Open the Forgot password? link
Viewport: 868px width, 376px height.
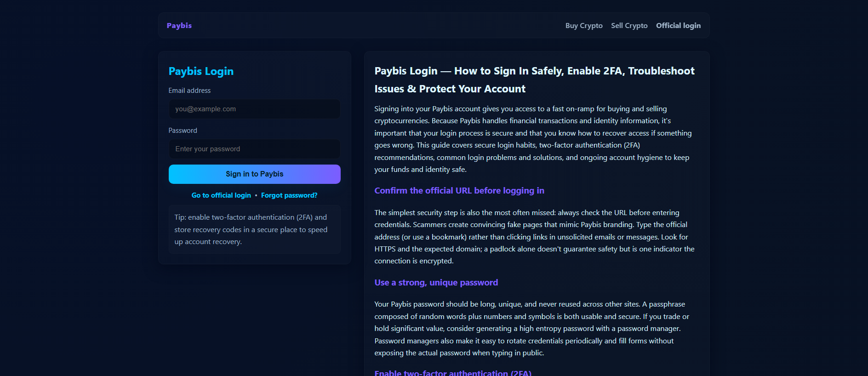coord(289,195)
